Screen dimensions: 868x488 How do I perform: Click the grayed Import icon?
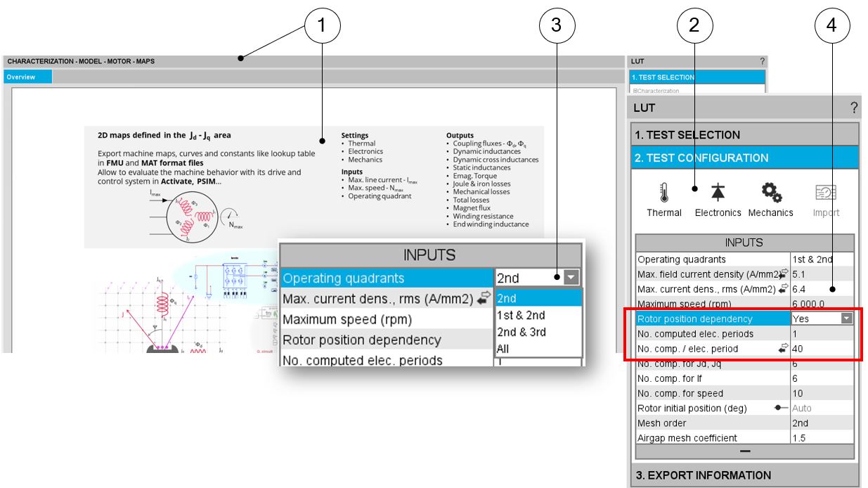click(826, 193)
